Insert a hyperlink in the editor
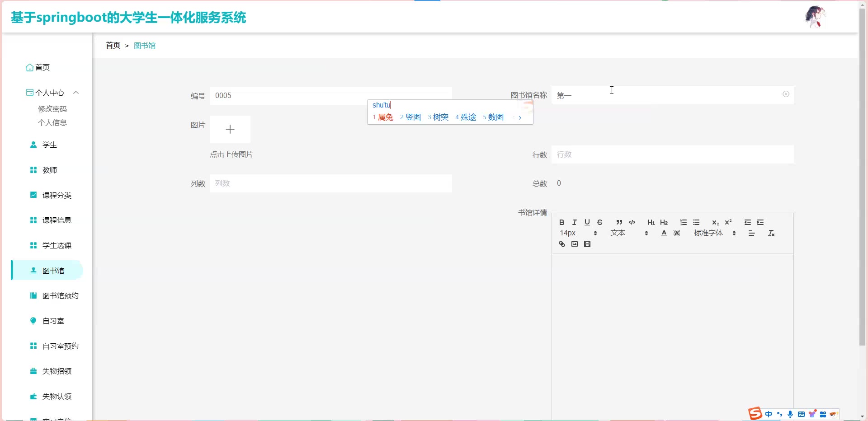 pyautogui.click(x=562, y=244)
